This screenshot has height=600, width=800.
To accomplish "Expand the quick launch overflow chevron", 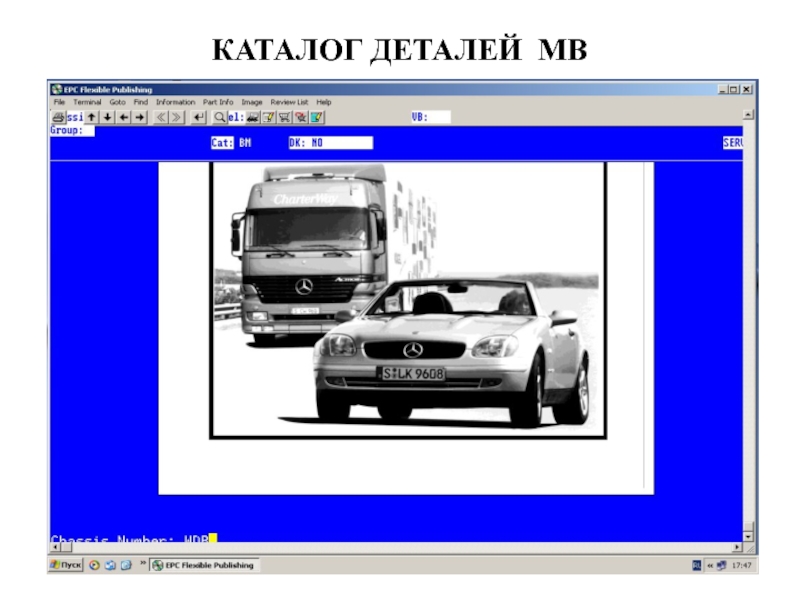I will (x=143, y=563).
